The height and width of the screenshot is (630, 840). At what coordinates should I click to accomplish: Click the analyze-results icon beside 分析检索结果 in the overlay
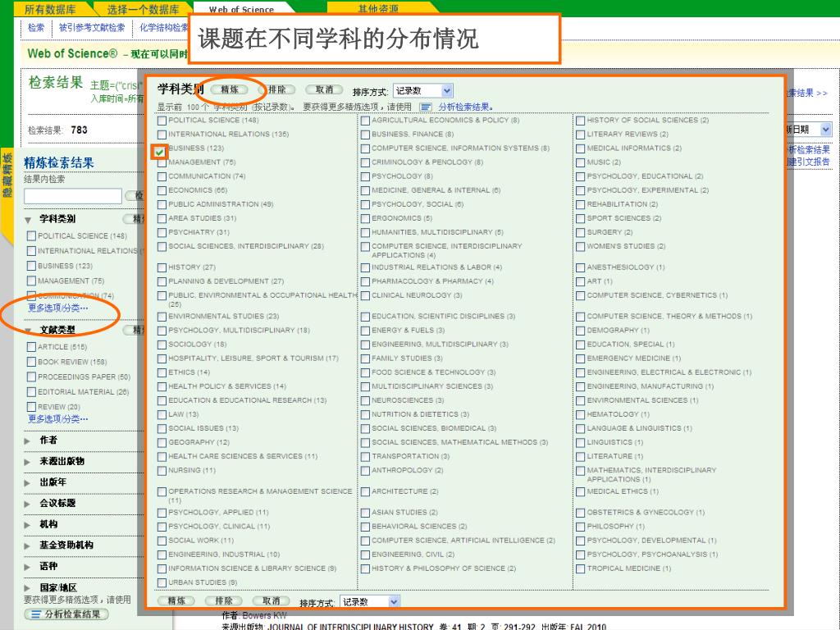[426, 107]
